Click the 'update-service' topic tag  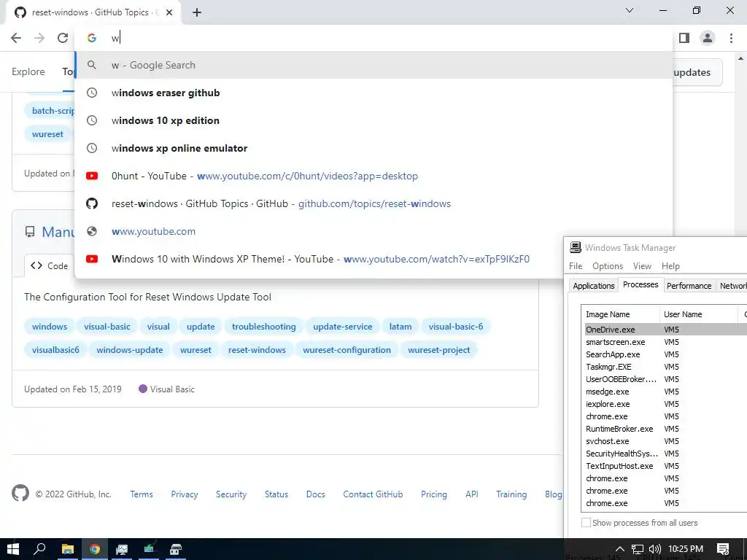(343, 327)
